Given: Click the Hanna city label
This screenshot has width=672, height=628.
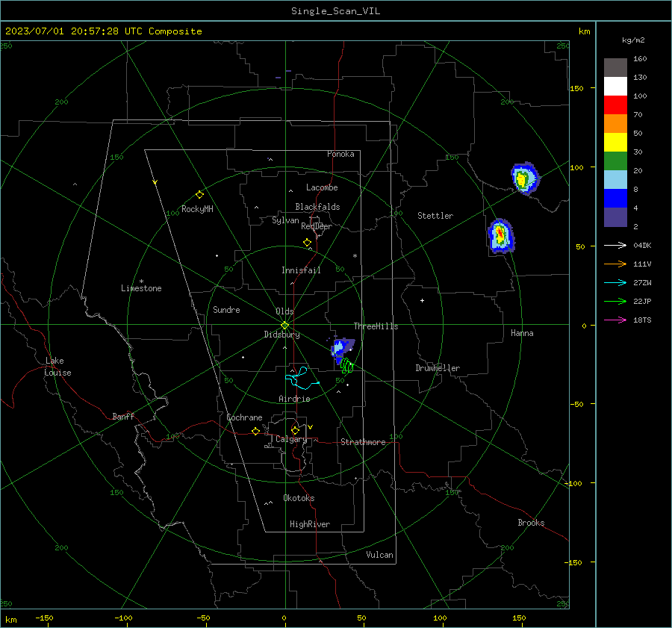Looking at the screenshot, I should [x=522, y=333].
